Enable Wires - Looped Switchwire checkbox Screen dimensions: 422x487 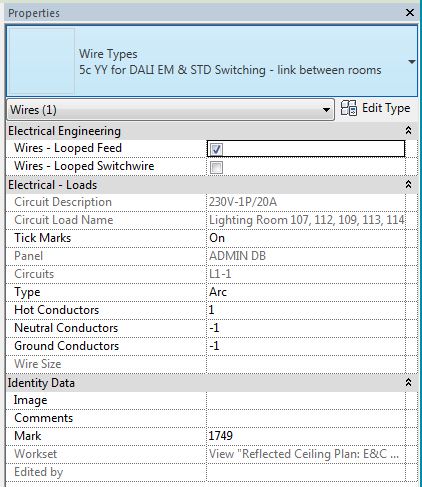coord(216,167)
